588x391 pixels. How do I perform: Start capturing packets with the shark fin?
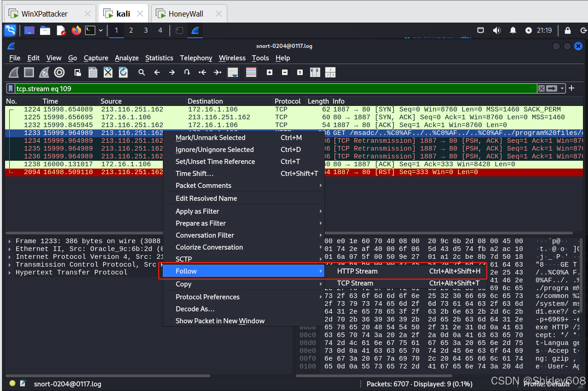pos(14,72)
